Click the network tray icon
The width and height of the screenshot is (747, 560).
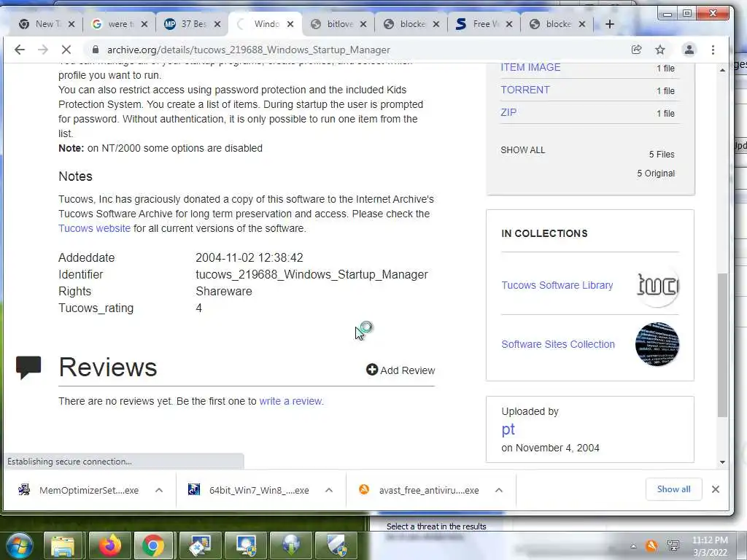[673, 545]
